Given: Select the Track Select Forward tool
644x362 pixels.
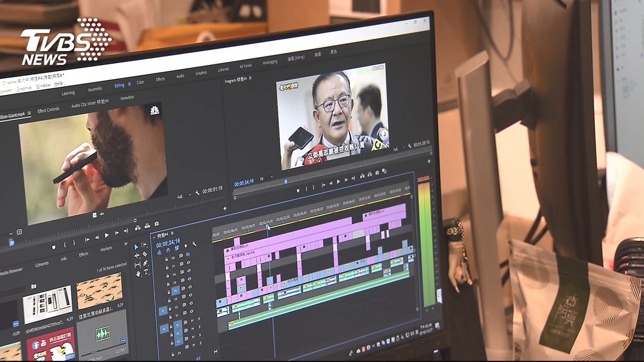Looking at the screenshot, I should click(x=144, y=245).
